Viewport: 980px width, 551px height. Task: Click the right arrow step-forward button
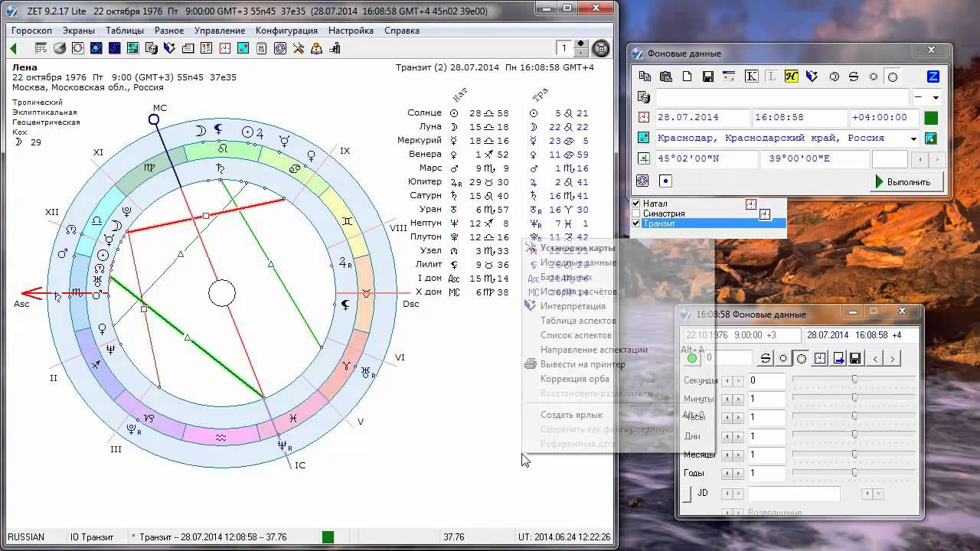pyautogui.click(x=893, y=358)
